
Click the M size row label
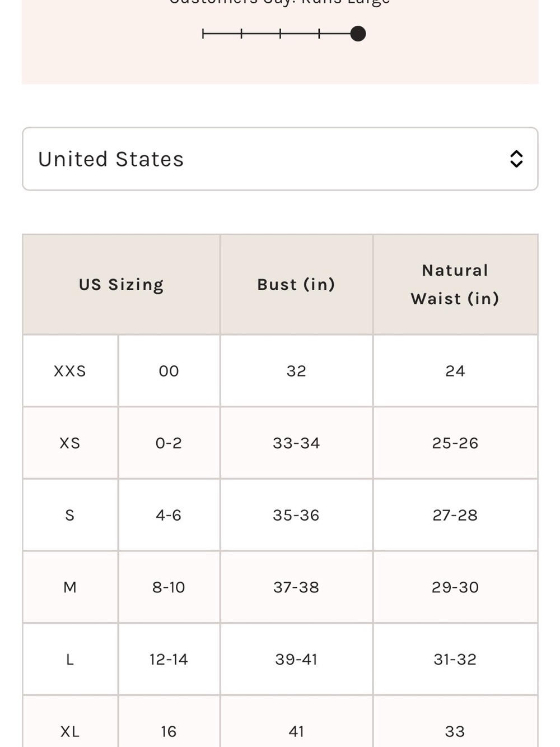[x=70, y=587]
